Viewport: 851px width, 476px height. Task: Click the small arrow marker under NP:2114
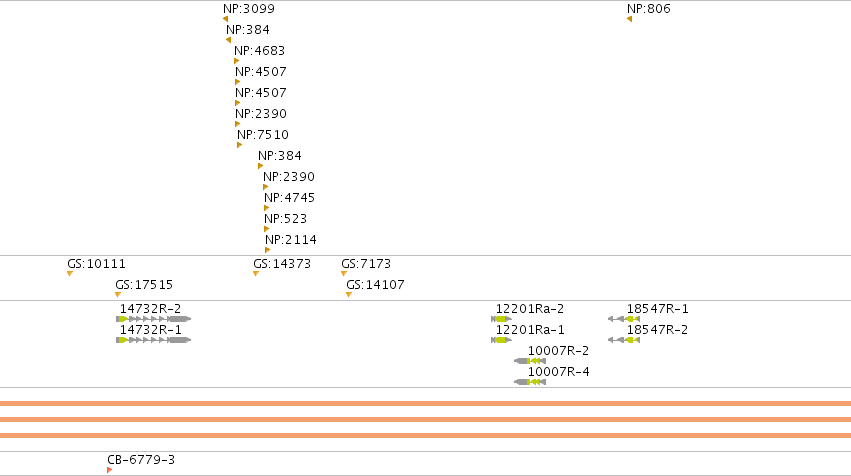point(268,250)
